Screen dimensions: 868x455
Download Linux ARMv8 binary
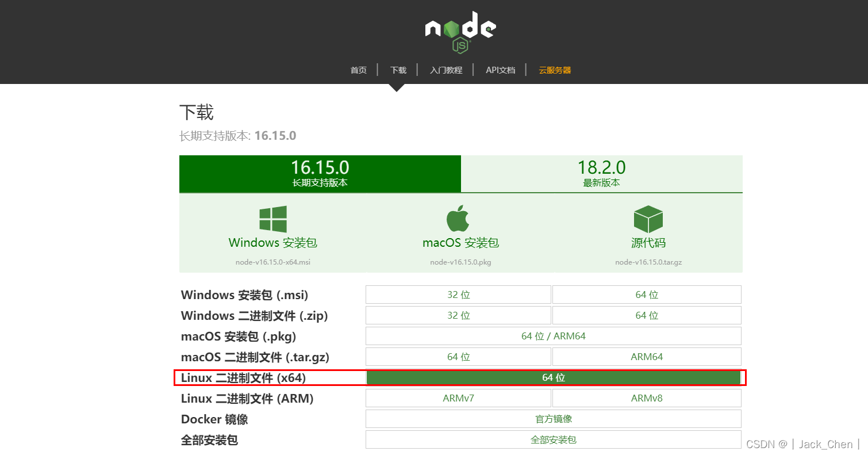(647, 398)
